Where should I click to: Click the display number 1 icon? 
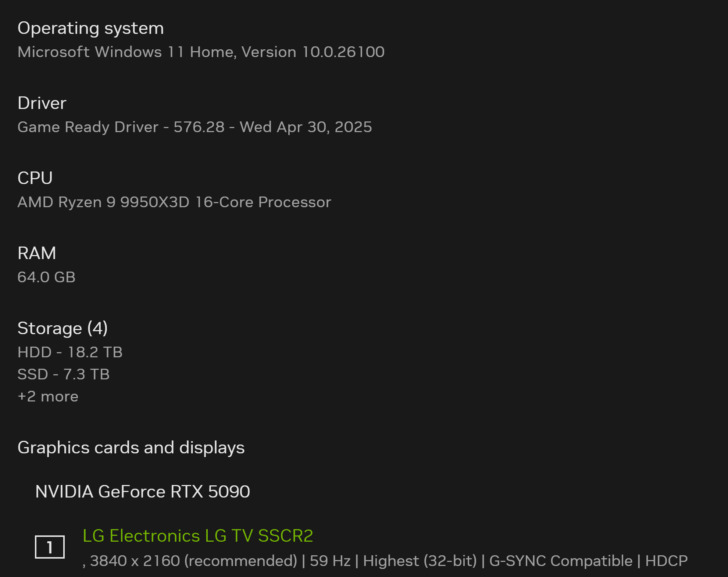(x=50, y=547)
